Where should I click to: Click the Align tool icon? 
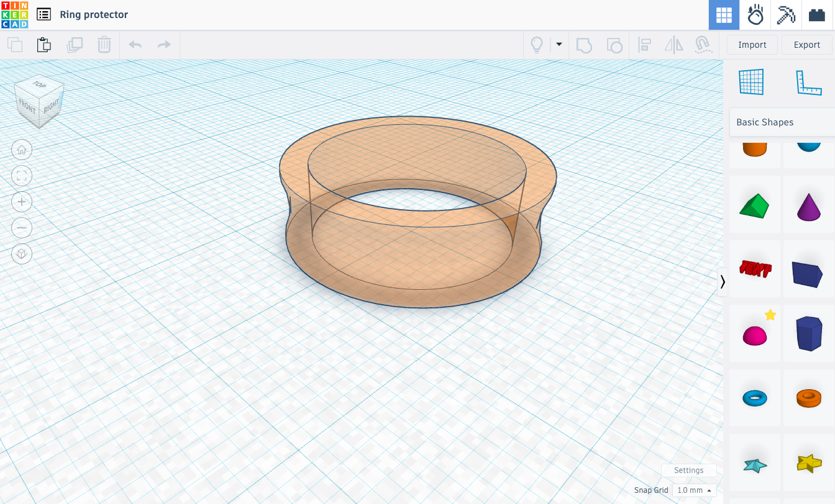click(644, 45)
